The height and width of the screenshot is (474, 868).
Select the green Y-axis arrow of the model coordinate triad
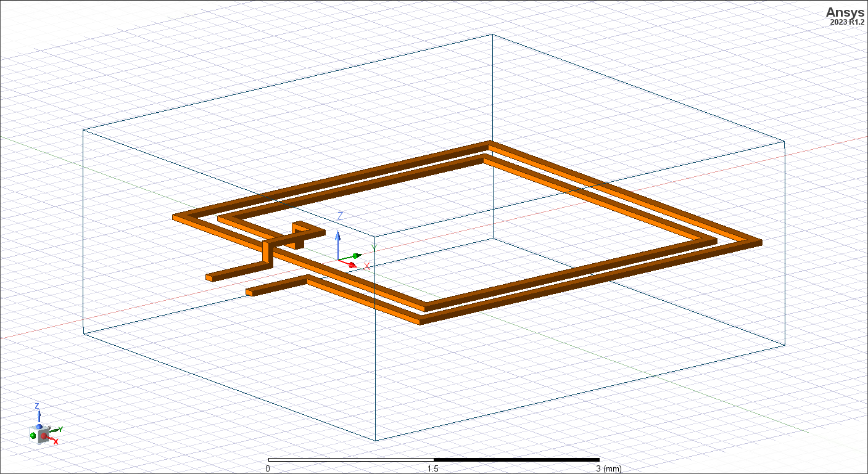point(356,256)
